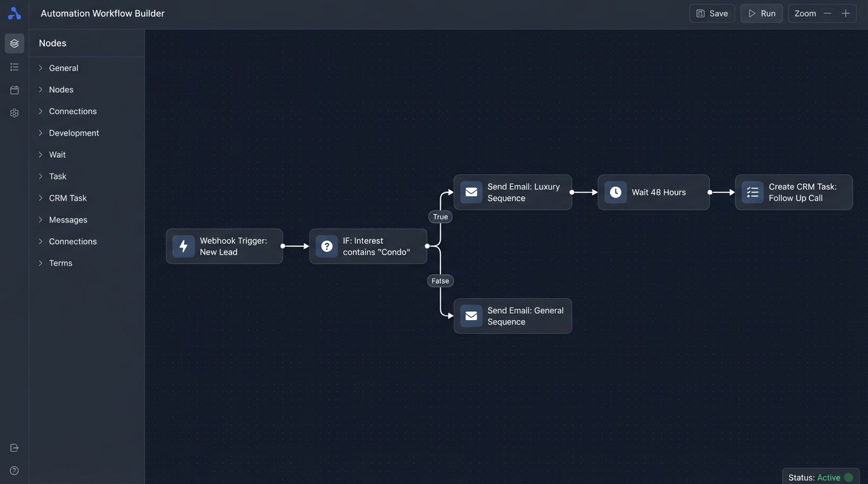Open the calendar icon in left sidebar

tap(15, 90)
